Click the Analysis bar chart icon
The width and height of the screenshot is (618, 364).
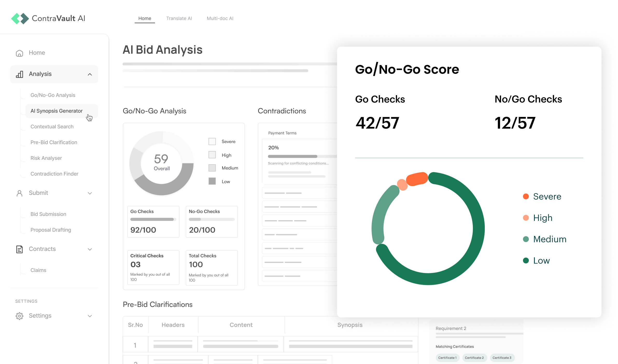pyautogui.click(x=19, y=74)
